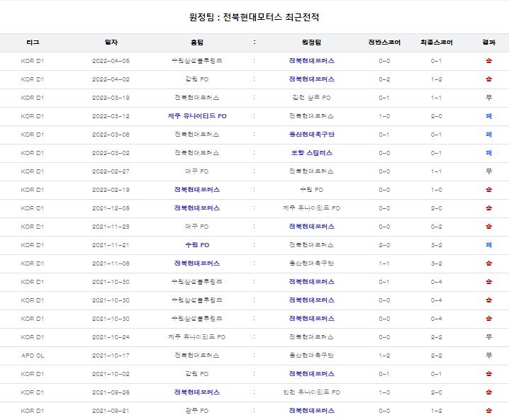This screenshot has height=420, width=509.
Task: Click final score 3-2 in 2021-11-06 row
Action: [436, 263]
